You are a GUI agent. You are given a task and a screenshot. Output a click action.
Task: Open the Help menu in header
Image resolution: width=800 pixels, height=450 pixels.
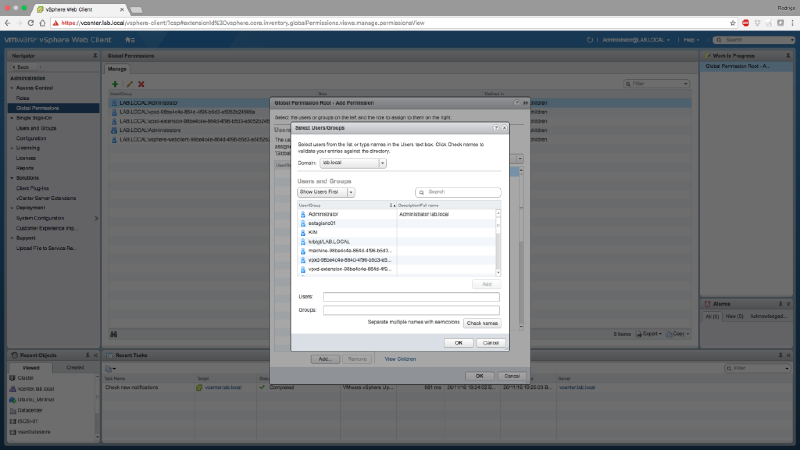689,40
